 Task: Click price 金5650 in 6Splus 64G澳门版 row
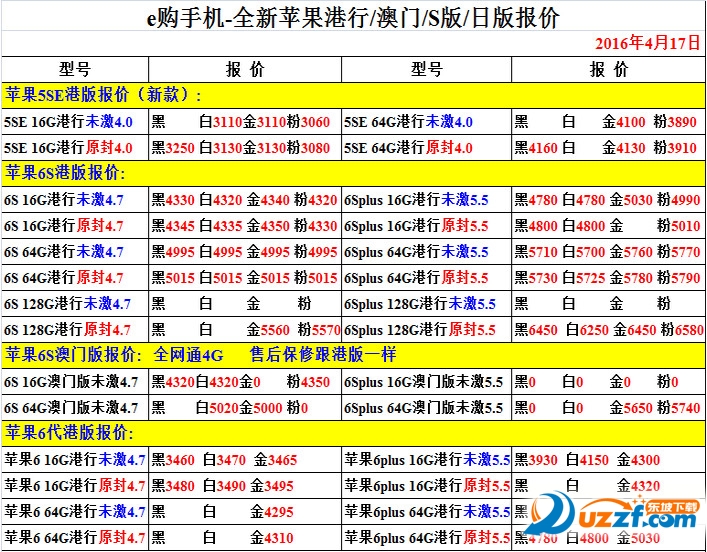(631, 408)
